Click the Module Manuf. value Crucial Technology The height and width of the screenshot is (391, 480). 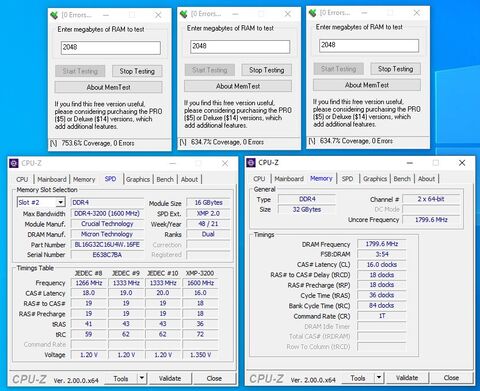[107, 224]
